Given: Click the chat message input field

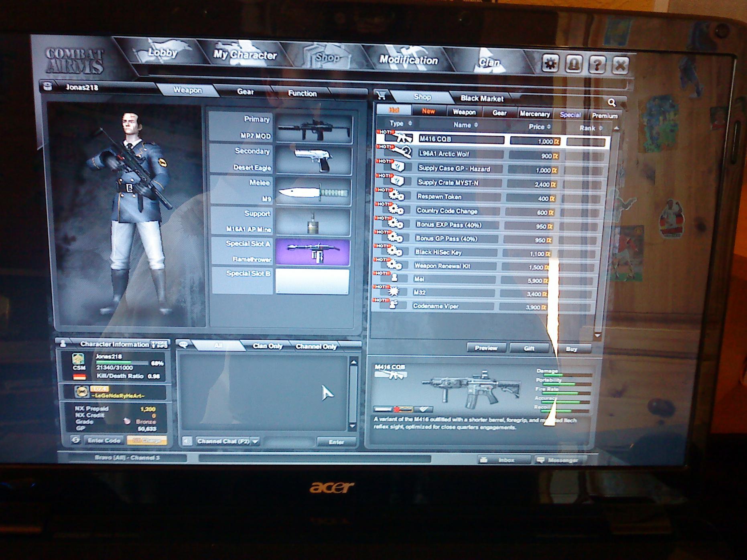Looking at the screenshot, I should coord(289,442).
